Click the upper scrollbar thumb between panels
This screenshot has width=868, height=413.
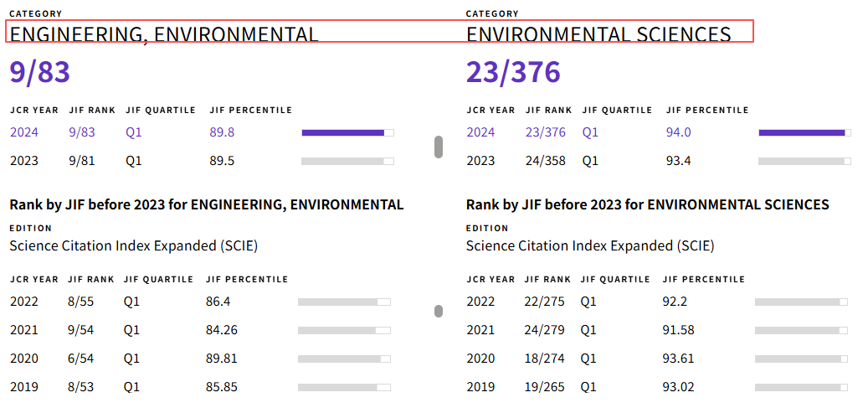(439, 147)
